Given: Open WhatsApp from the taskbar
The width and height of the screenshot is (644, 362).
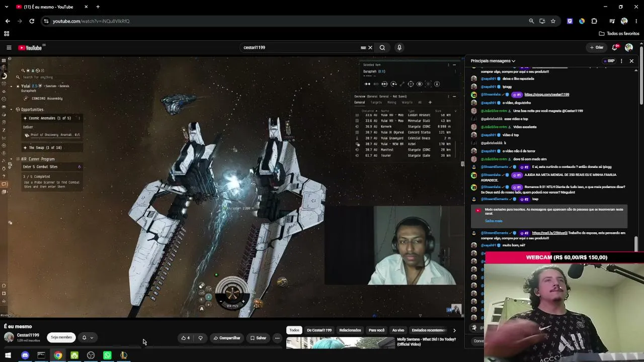Looking at the screenshot, I should (x=107, y=355).
